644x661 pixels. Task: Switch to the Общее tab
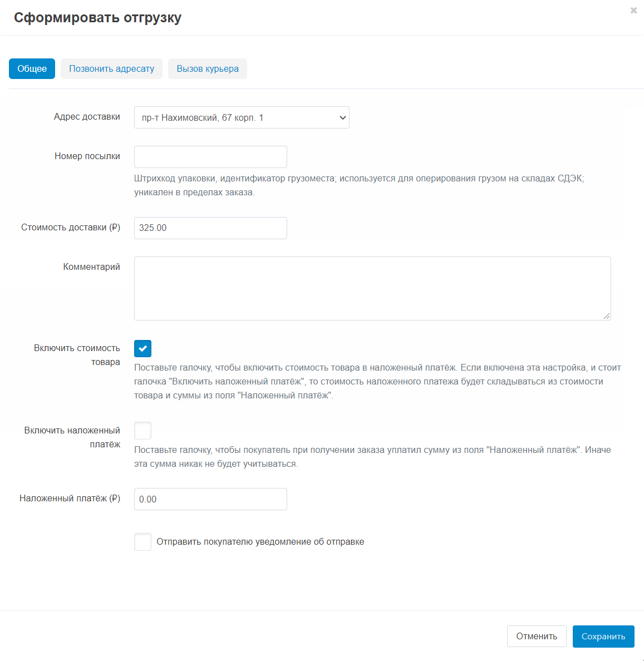pos(32,69)
